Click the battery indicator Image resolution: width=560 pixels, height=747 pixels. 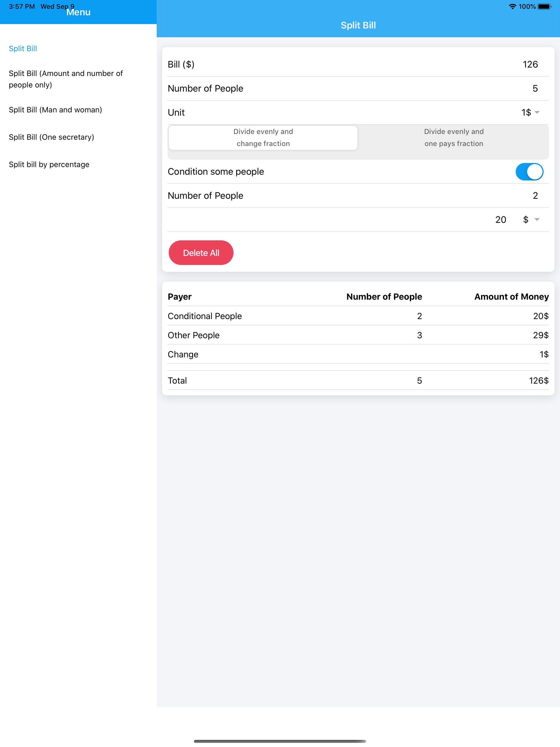[544, 6]
